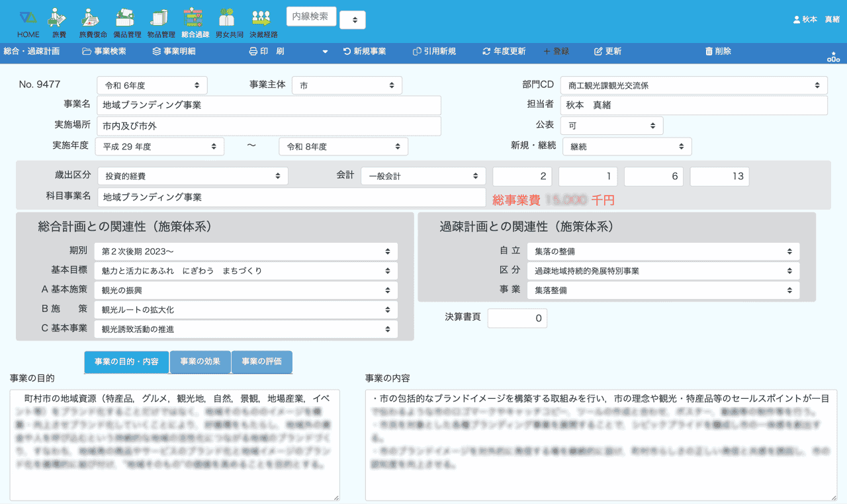
Task: Expand the 新規・継続 dropdown
Action: [627, 147]
